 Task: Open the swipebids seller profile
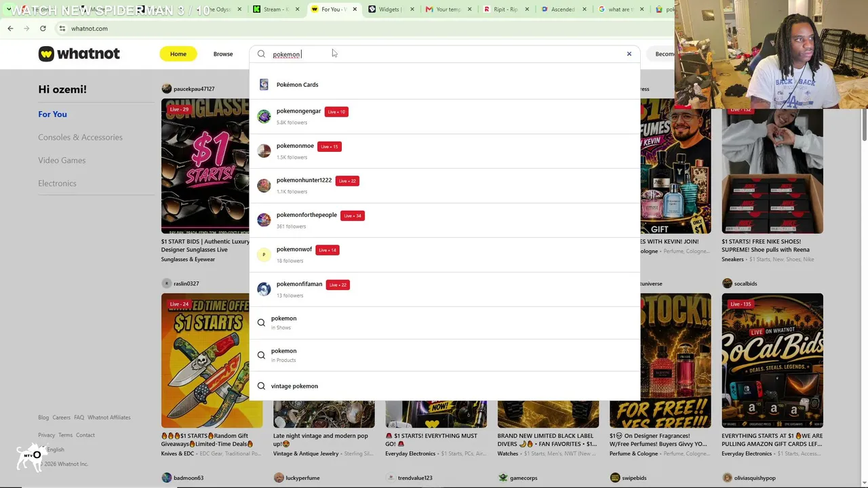click(x=629, y=478)
